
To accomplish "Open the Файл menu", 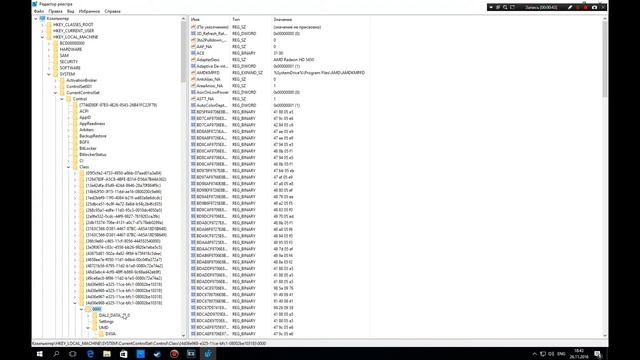I will pyautogui.click(x=39, y=11).
